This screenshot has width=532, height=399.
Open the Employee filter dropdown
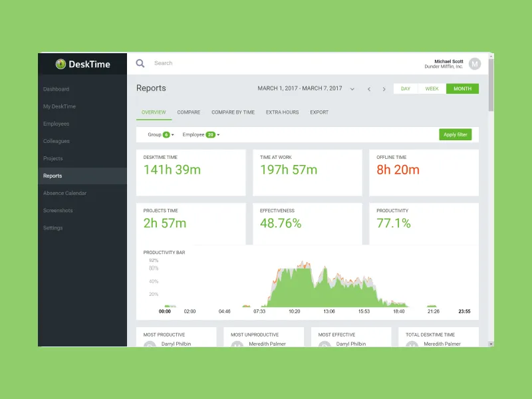point(201,135)
